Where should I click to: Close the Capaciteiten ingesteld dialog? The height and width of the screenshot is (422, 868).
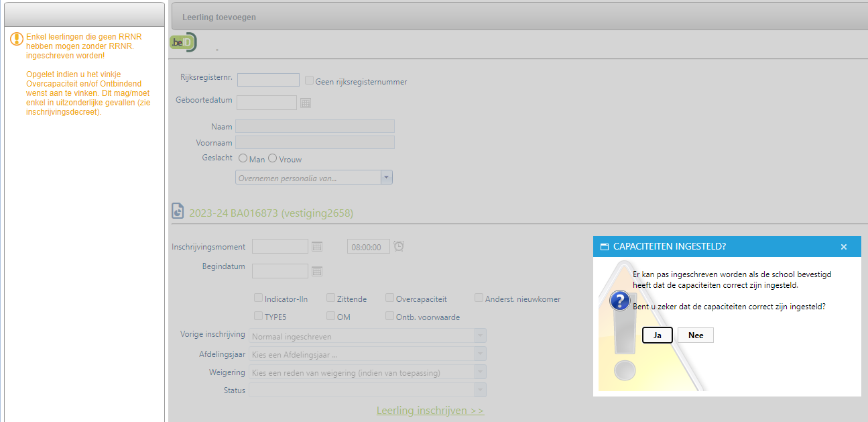(844, 247)
